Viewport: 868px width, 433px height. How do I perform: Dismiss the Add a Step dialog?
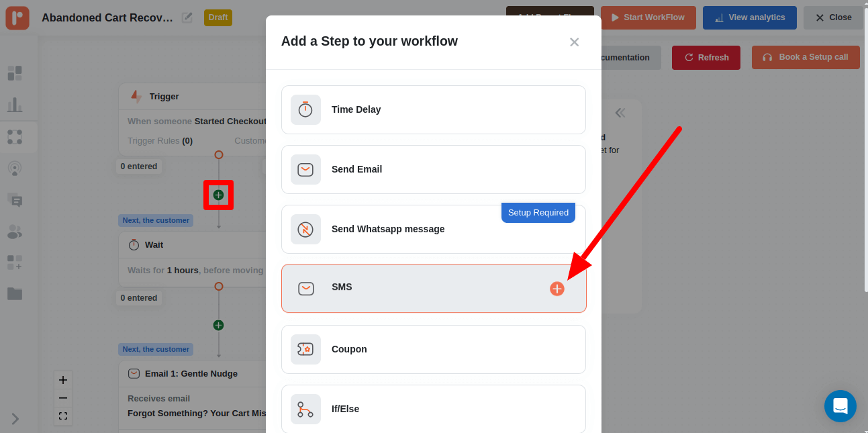click(575, 42)
